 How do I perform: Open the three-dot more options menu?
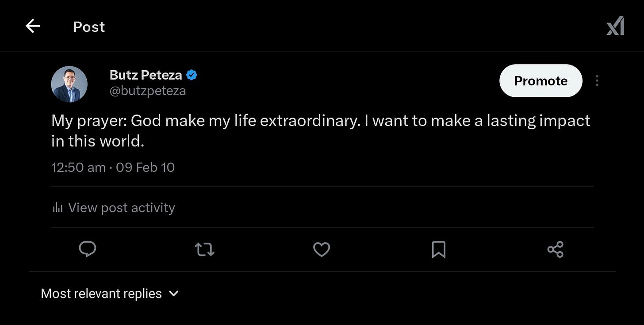pyautogui.click(x=597, y=80)
